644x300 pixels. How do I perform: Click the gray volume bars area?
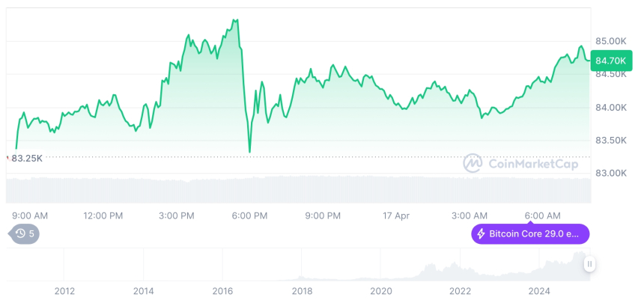pyautogui.click(x=300, y=189)
